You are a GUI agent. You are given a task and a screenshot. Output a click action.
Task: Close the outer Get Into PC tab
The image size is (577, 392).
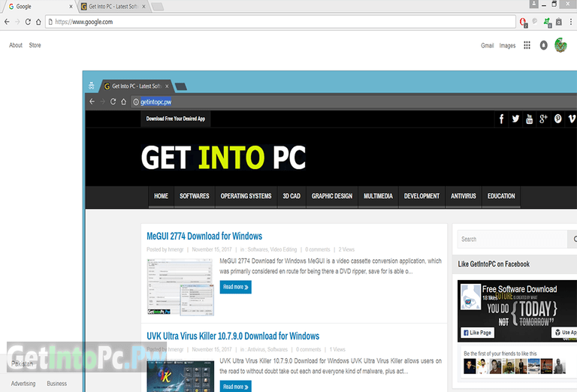[x=143, y=6]
